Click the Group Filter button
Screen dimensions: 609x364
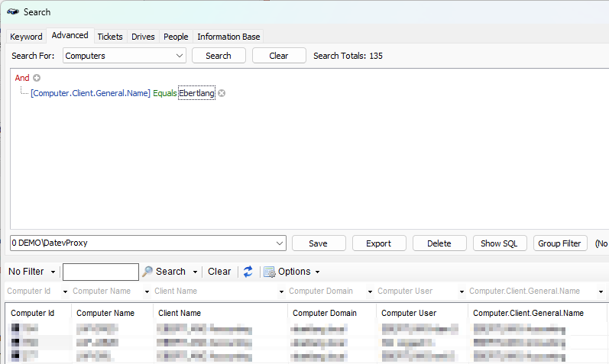click(559, 243)
